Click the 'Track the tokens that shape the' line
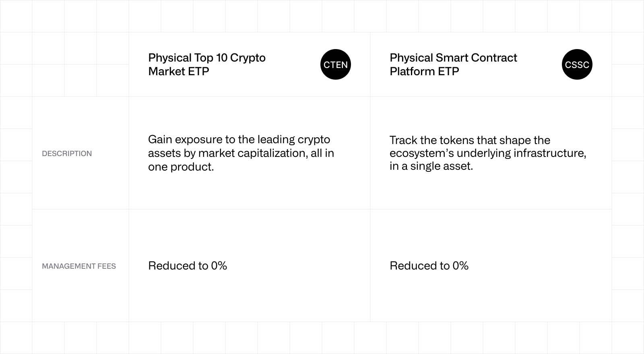644x354 pixels. 470,140
